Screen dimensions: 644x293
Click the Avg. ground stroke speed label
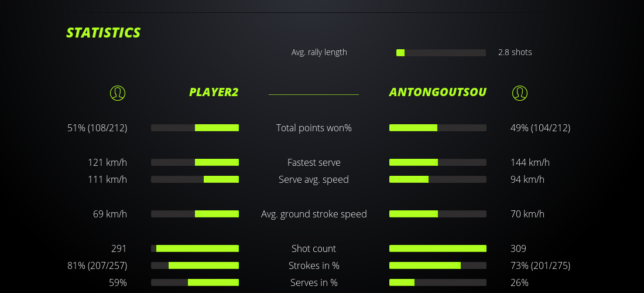pos(314,214)
